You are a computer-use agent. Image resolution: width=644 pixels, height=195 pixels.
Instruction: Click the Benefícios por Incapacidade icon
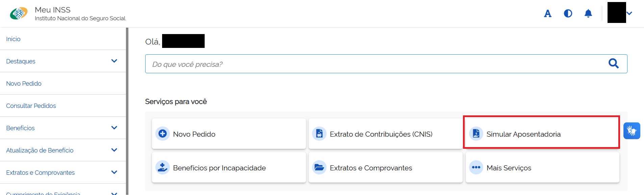click(x=162, y=167)
